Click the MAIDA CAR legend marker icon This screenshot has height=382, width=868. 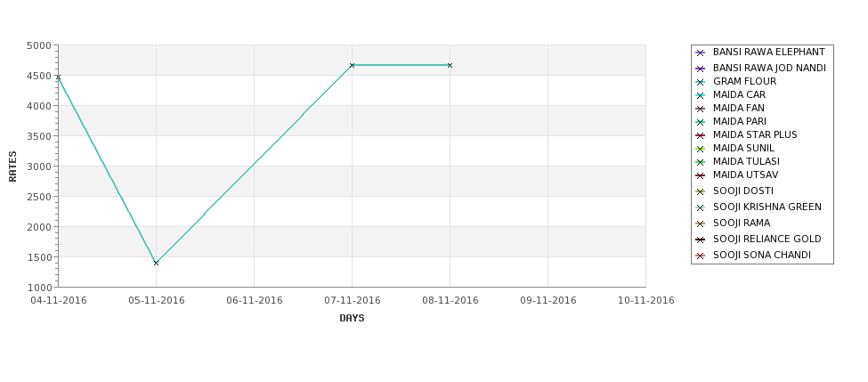tap(700, 95)
